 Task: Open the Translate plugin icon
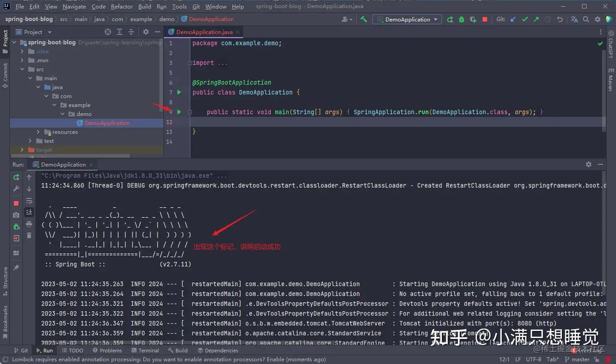pos(574,19)
